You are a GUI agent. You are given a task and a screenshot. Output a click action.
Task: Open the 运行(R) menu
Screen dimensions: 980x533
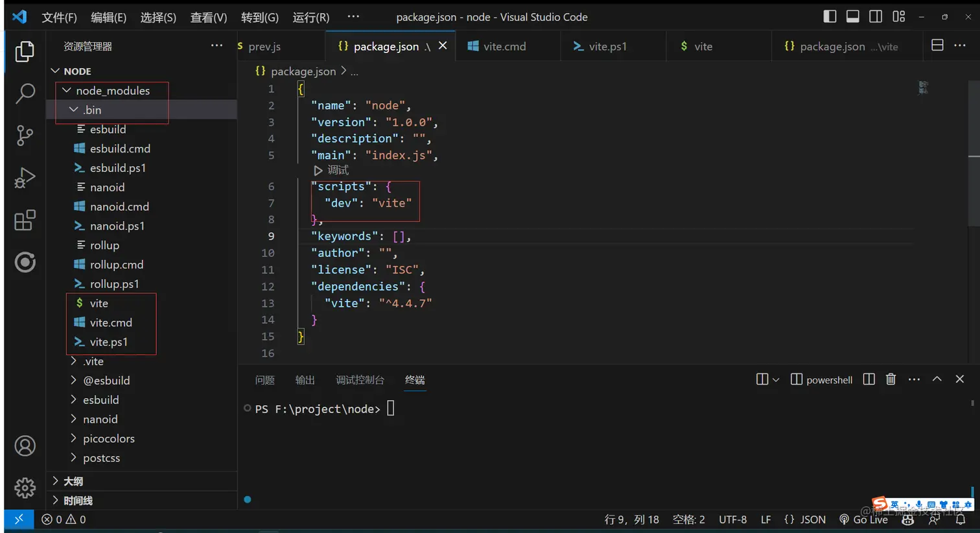311,18
